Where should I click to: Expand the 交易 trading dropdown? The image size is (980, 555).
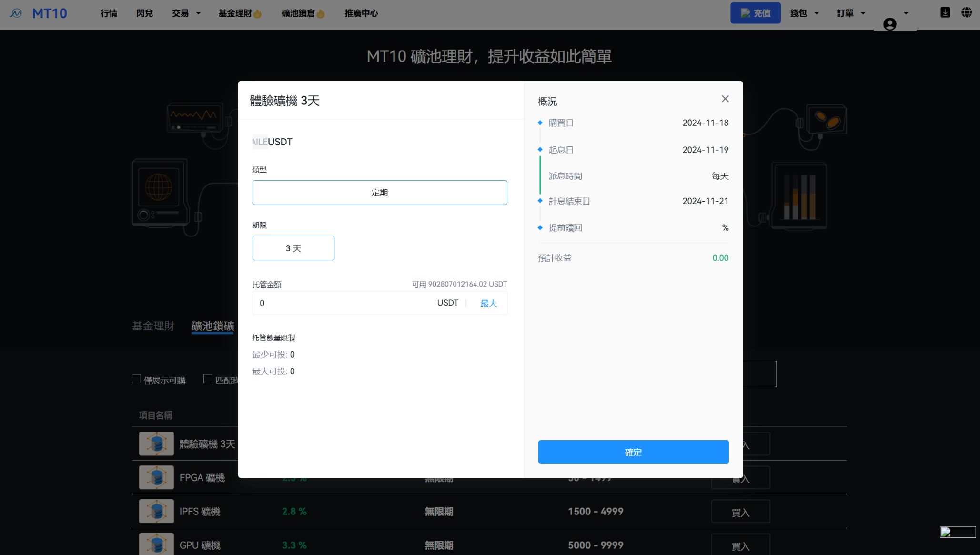186,13
